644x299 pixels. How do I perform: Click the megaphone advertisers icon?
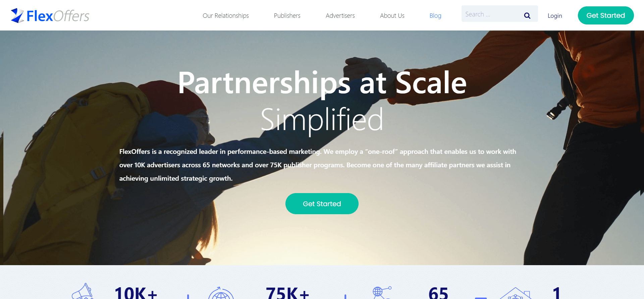click(x=83, y=291)
